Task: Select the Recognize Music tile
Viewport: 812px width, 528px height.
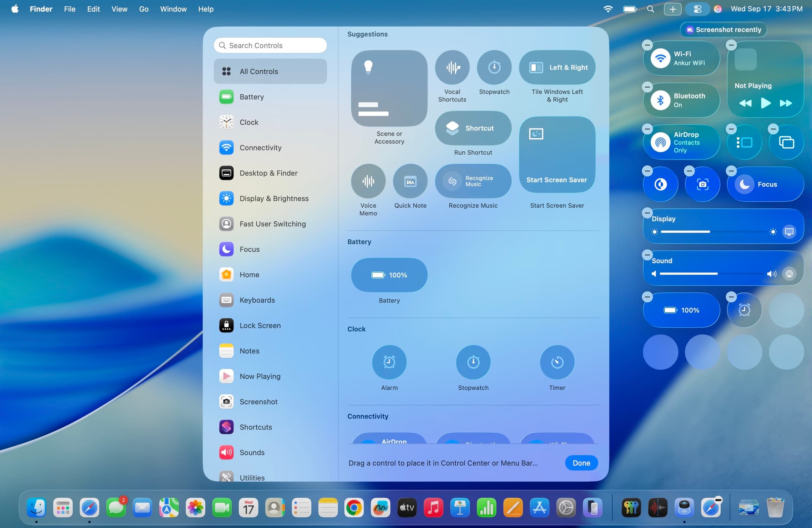Action: point(473,181)
